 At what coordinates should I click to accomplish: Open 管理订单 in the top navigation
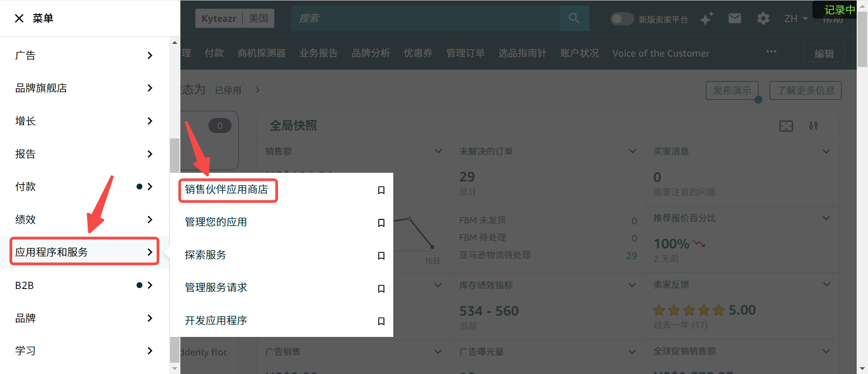(x=466, y=53)
